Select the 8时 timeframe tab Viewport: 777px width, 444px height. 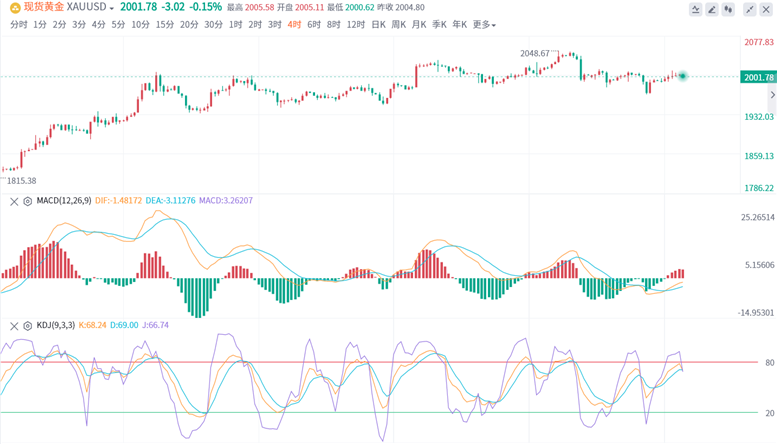(x=333, y=24)
